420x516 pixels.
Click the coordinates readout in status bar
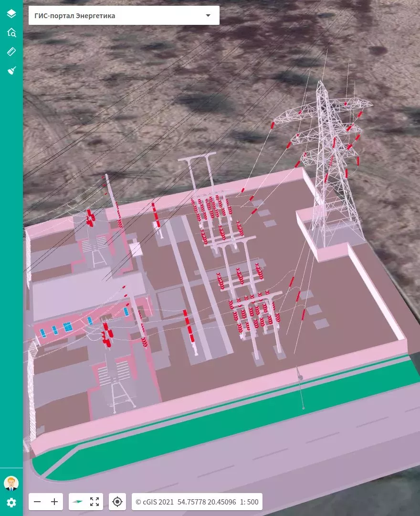pyautogui.click(x=206, y=502)
